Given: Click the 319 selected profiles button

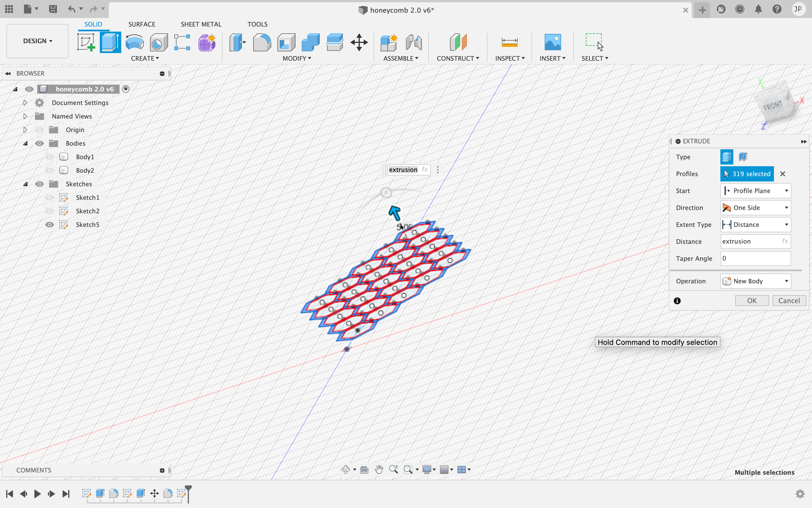Looking at the screenshot, I should (747, 174).
